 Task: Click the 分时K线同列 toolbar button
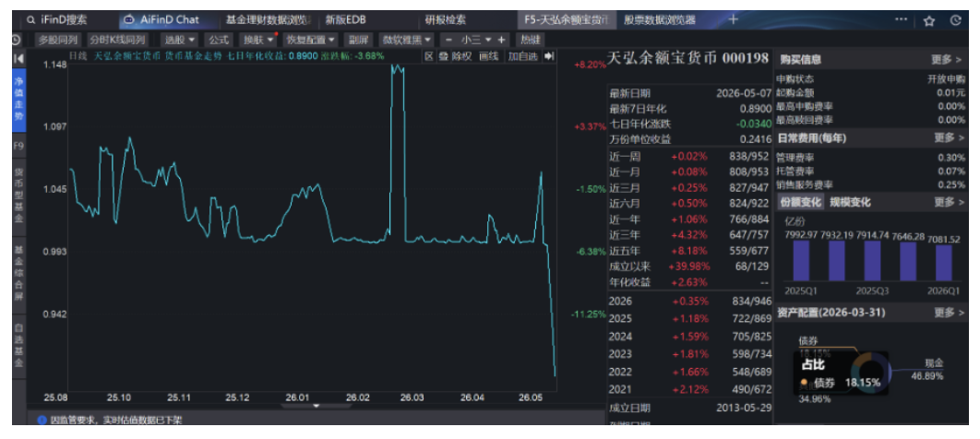117,40
